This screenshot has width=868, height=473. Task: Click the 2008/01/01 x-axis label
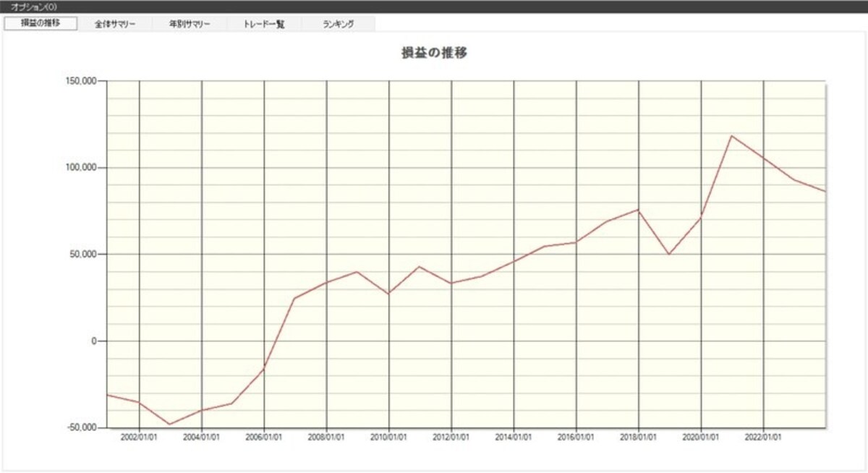click(x=326, y=437)
